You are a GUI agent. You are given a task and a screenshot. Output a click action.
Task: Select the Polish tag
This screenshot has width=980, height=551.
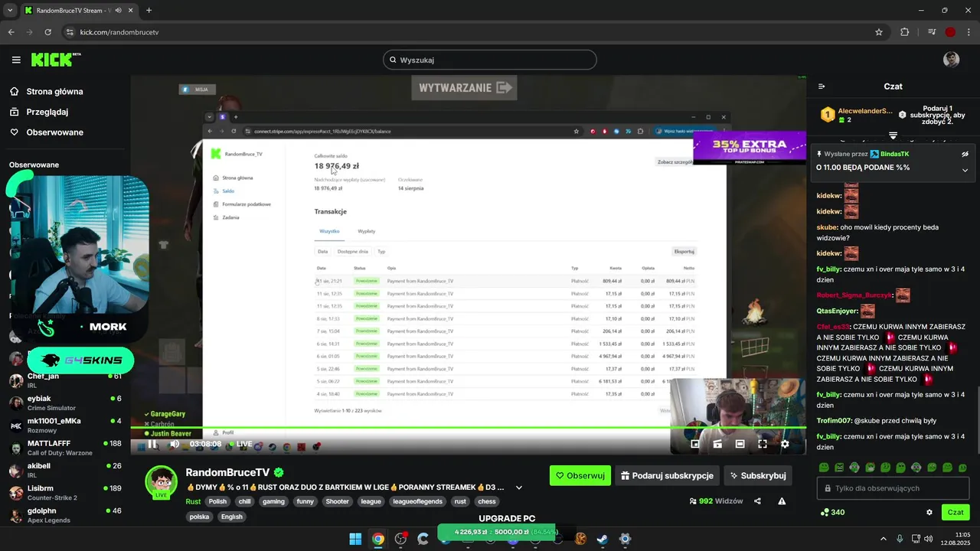pos(218,502)
